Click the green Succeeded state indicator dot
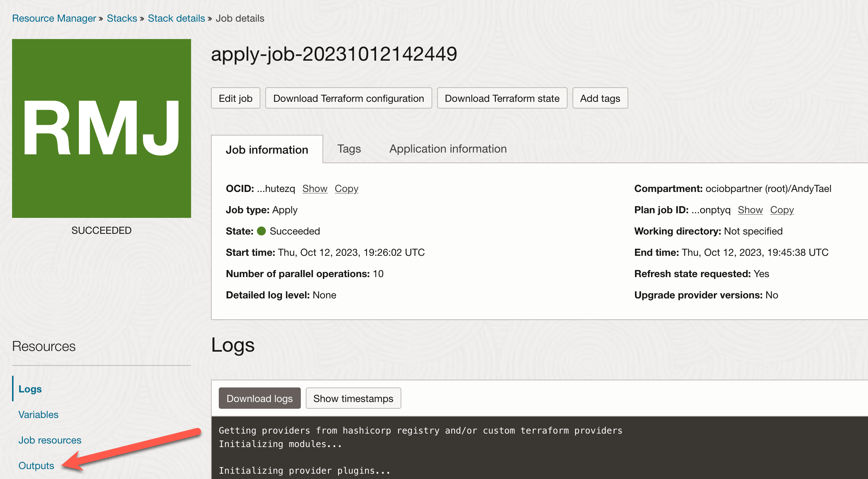 click(x=261, y=231)
